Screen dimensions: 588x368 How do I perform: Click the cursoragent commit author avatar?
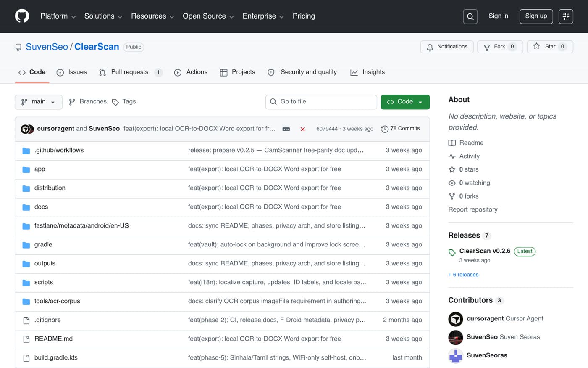[25, 129]
